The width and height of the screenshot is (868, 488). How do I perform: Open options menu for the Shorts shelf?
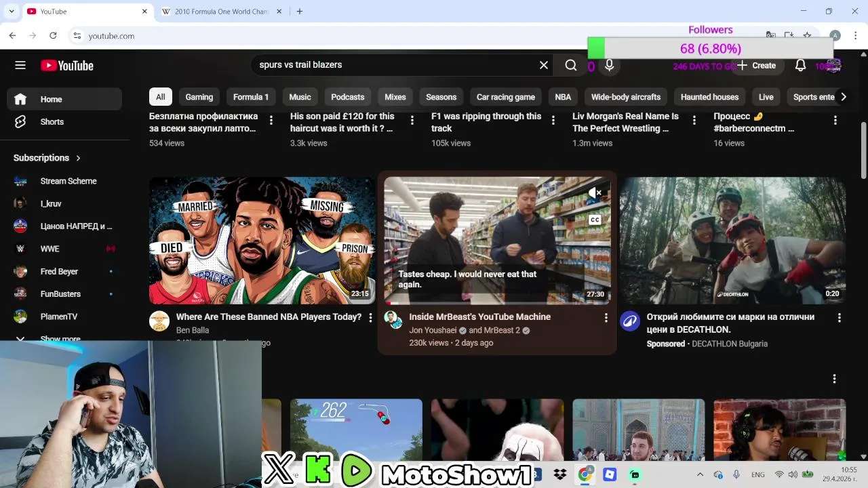(x=834, y=379)
